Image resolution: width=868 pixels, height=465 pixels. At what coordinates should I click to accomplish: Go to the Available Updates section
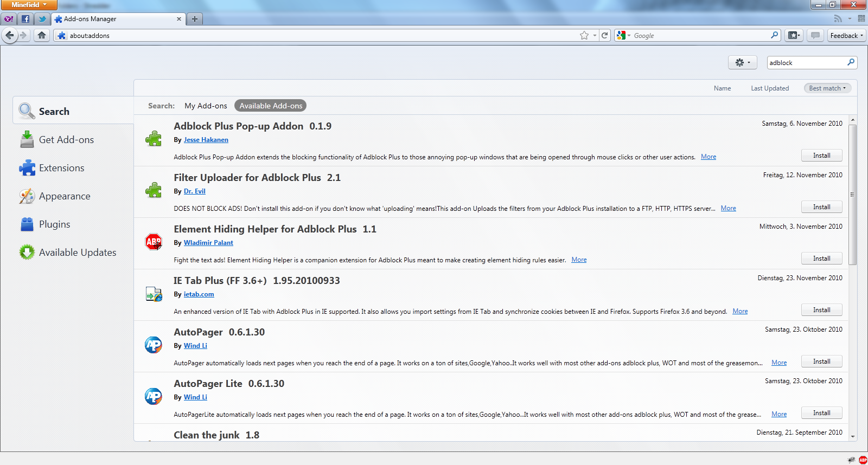pyautogui.click(x=77, y=253)
